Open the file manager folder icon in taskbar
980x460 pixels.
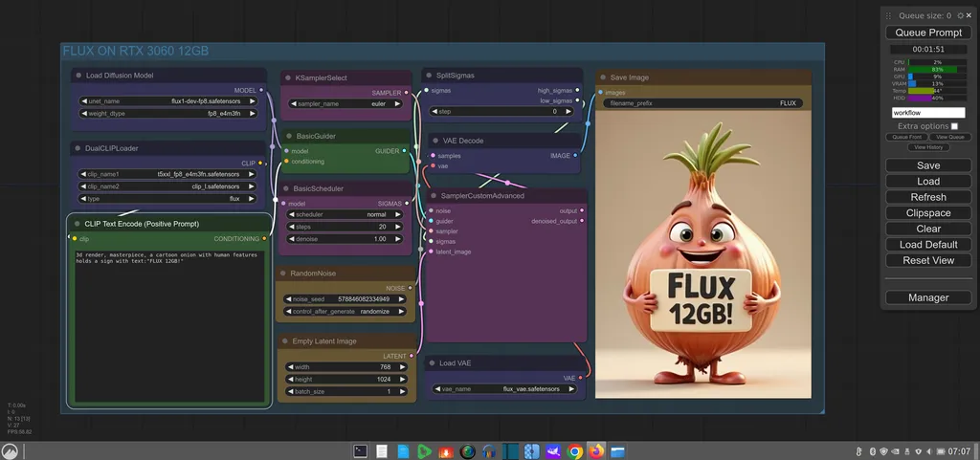pos(618,450)
